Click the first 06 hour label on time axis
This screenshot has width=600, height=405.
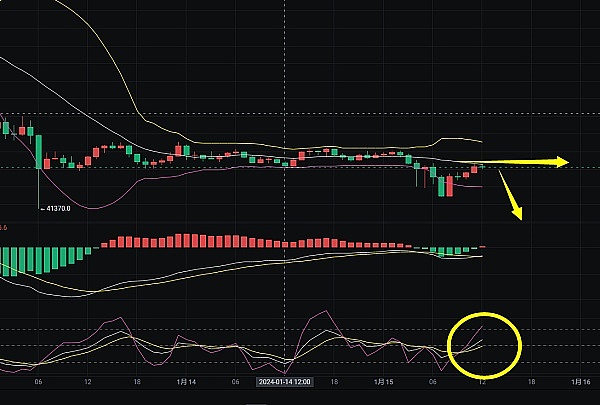[38, 382]
